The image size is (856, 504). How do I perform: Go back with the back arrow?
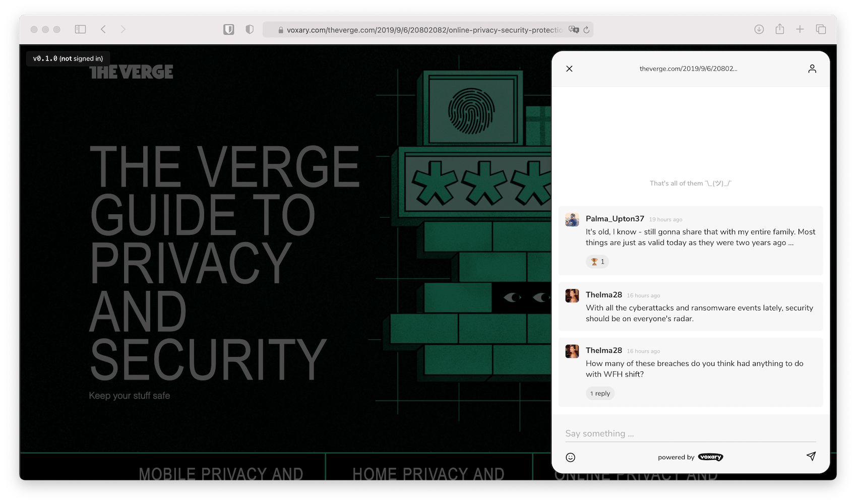(x=103, y=29)
